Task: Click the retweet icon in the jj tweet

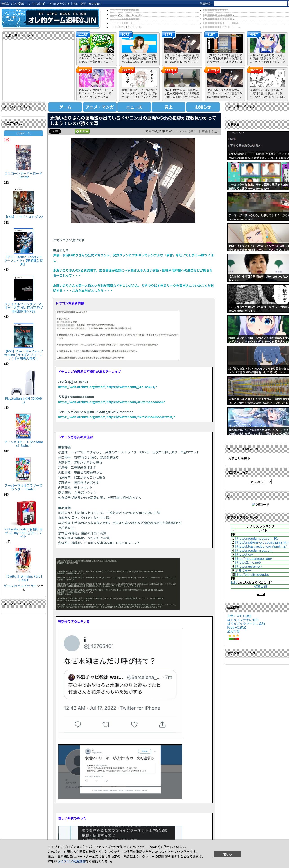Action: click(x=106, y=724)
